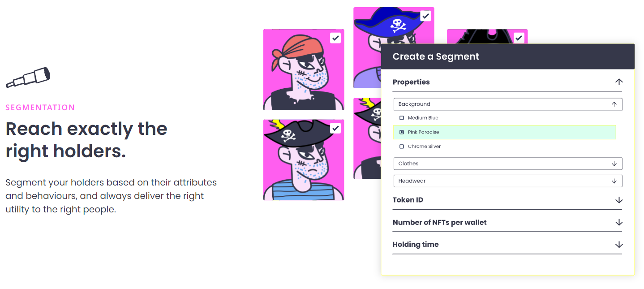Toggle checkmark on striped shirt pirate
Image resolution: width=644 pixels, height=289 pixels.
click(x=335, y=129)
